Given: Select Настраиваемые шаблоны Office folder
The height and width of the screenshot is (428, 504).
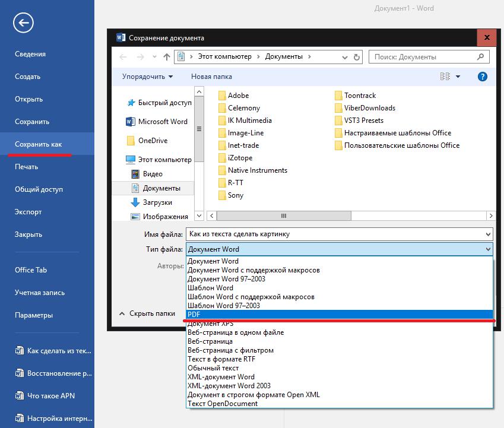Looking at the screenshot, I should point(393,133).
